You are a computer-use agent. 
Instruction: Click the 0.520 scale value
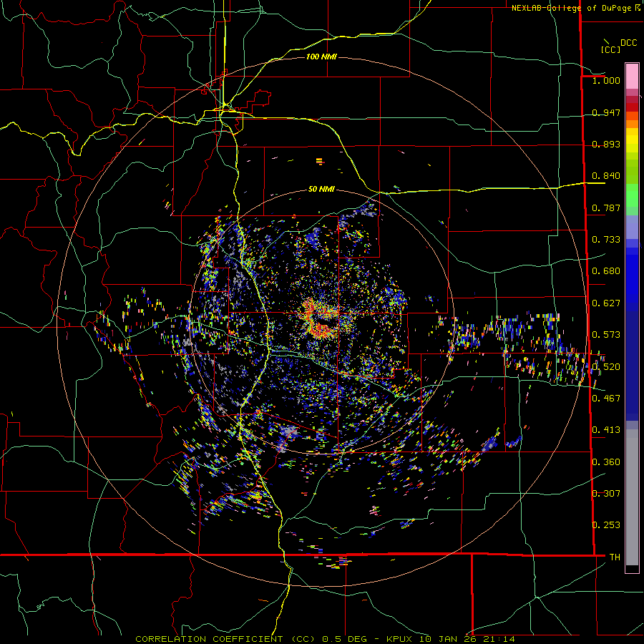tap(606, 367)
